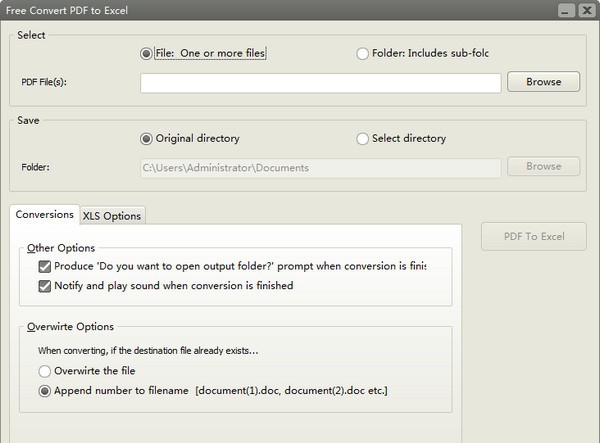Click Browse next to save Folder path

pos(543,167)
